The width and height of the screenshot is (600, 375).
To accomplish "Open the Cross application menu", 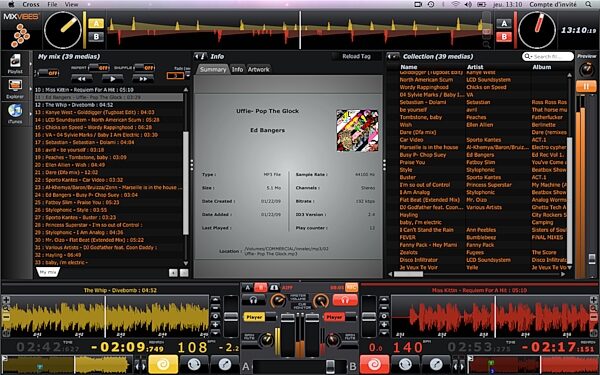I will tap(31, 4).
